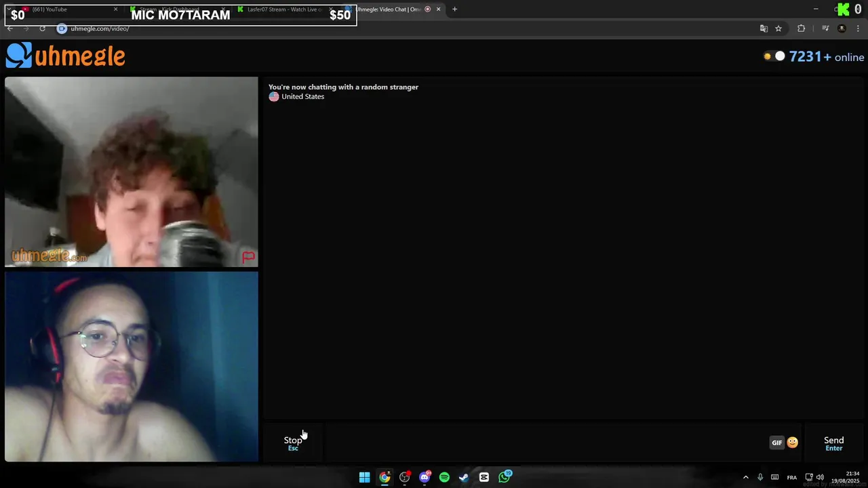Bookmark this page with the star
The width and height of the screenshot is (868, 488).
tap(778, 28)
